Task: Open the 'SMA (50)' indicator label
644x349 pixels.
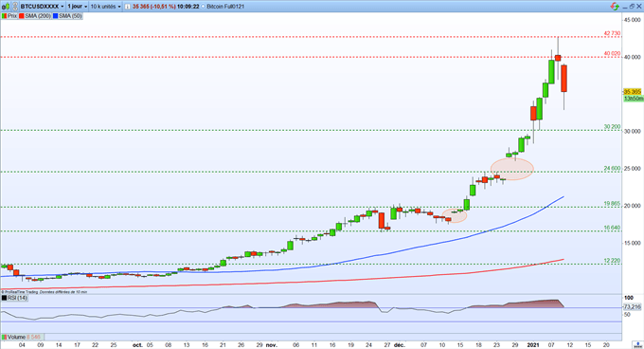Action: coord(70,16)
